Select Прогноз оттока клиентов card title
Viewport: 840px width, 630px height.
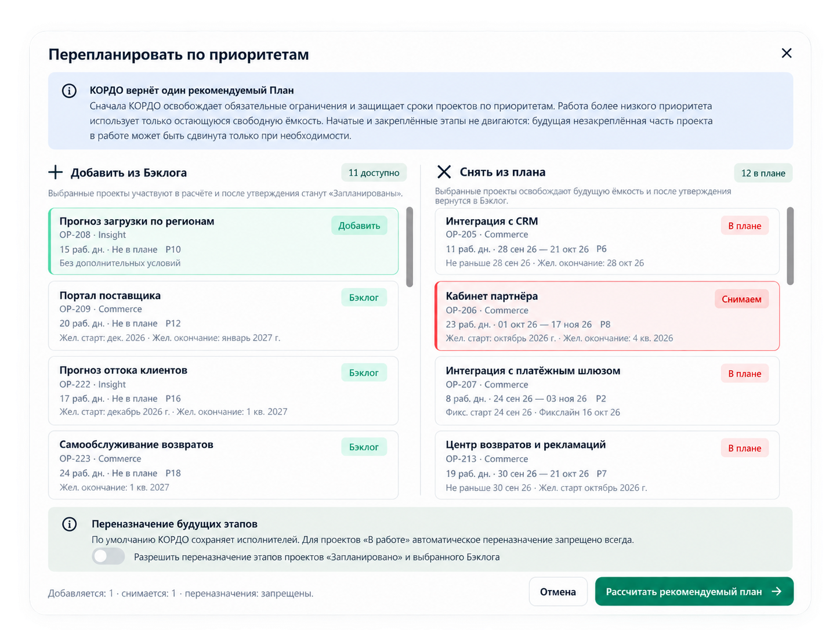124,370
